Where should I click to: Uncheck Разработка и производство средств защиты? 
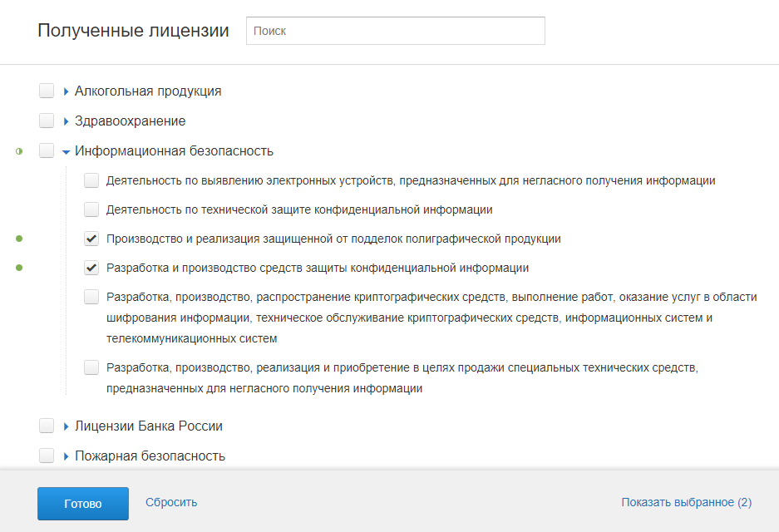[91, 268]
